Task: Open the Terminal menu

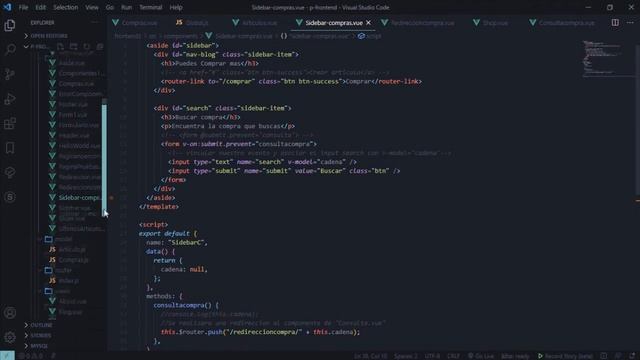Action: pyautogui.click(x=151, y=7)
